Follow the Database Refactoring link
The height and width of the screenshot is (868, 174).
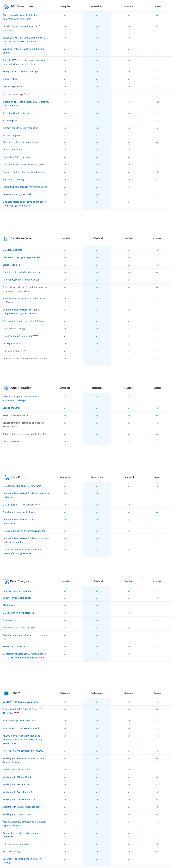13,329
